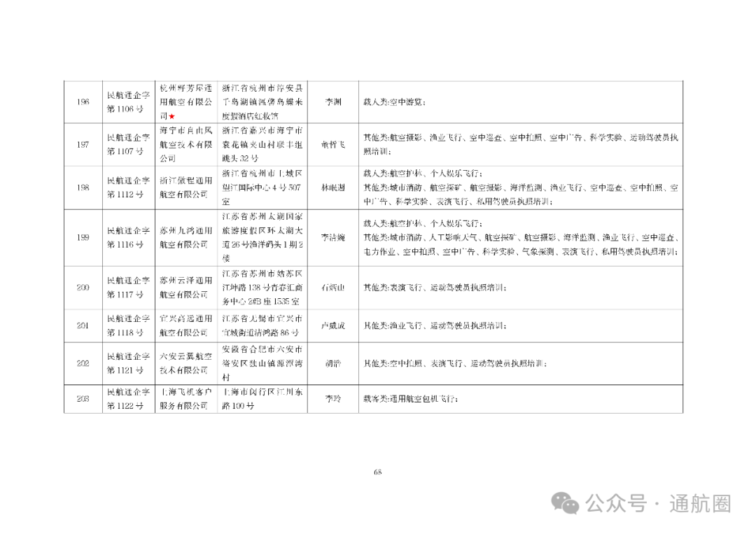The height and width of the screenshot is (534, 756).
Task: Click representative name in row 197
Action: (333, 145)
